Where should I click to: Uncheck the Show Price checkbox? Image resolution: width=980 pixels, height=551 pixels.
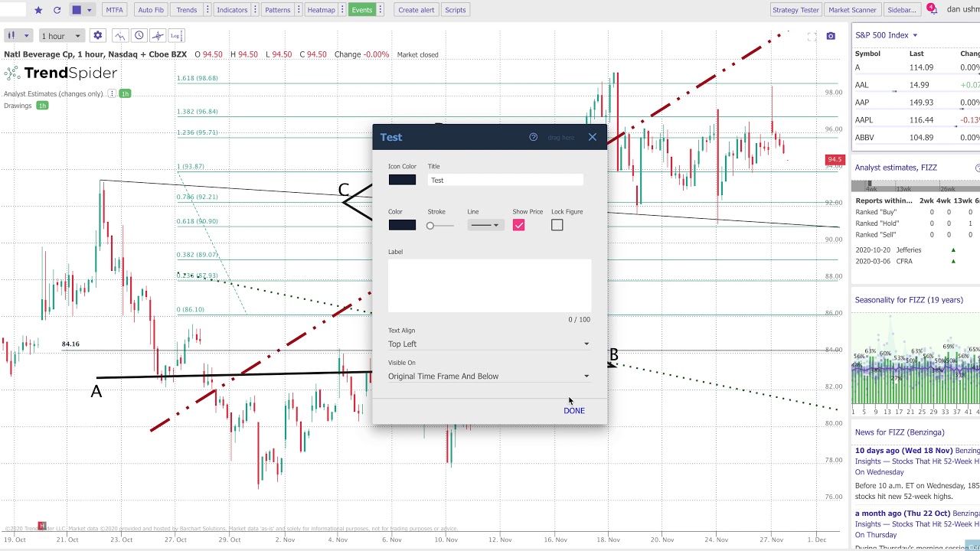pos(519,225)
